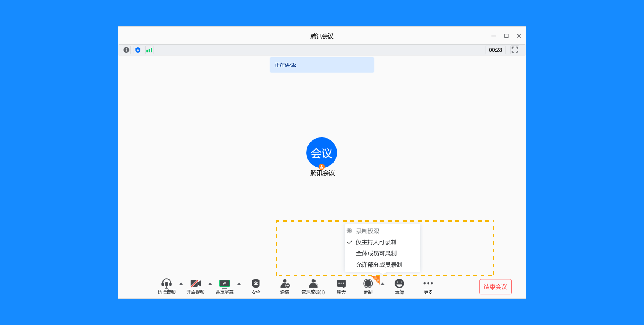Open the 安全 security options
The width and height of the screenshot is (644, 325).
tap(256, 286)
